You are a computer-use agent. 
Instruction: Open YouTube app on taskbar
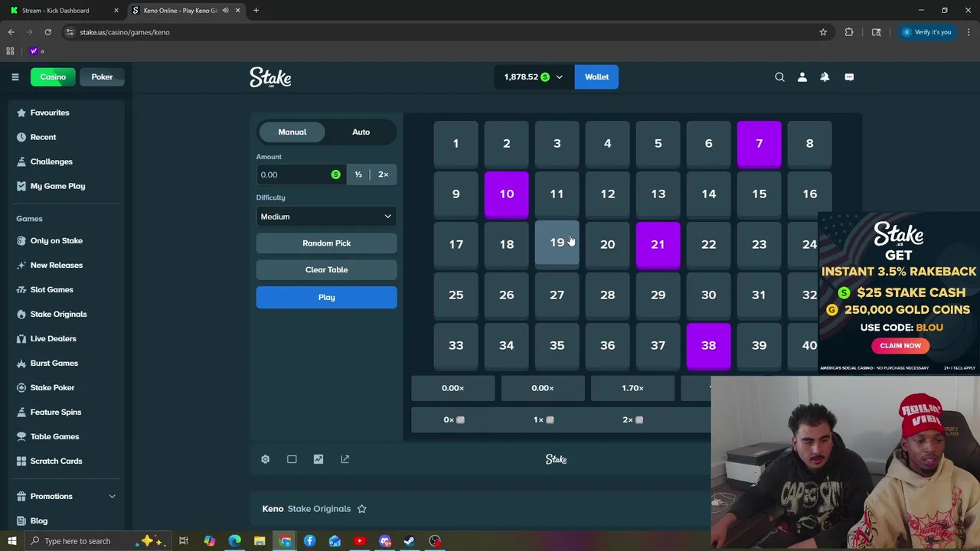[360, 541]
